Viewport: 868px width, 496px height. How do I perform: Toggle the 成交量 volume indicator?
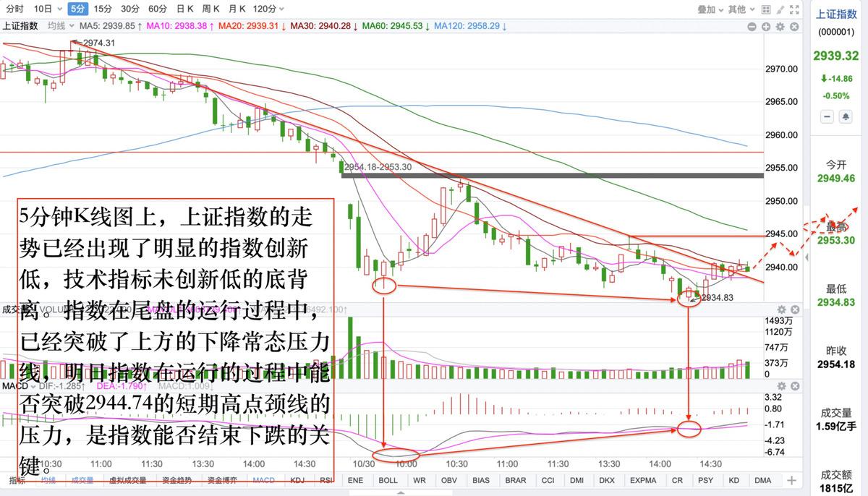81,480
